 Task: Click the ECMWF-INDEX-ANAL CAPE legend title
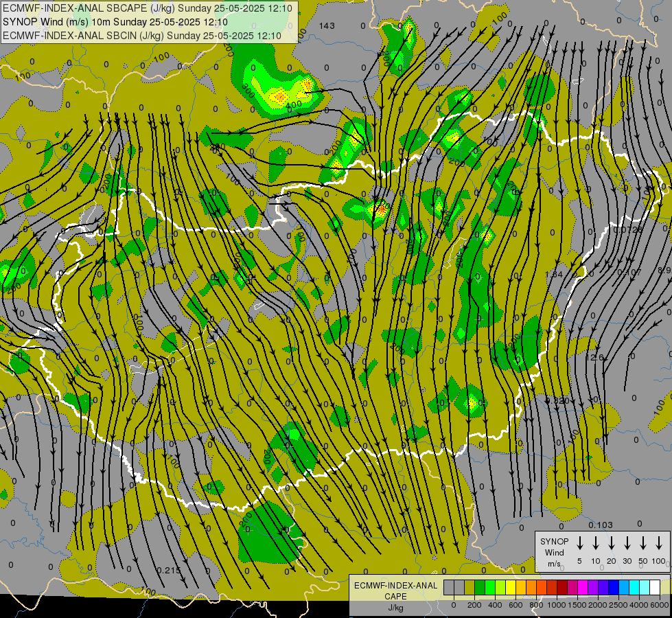tap(395, 591)
